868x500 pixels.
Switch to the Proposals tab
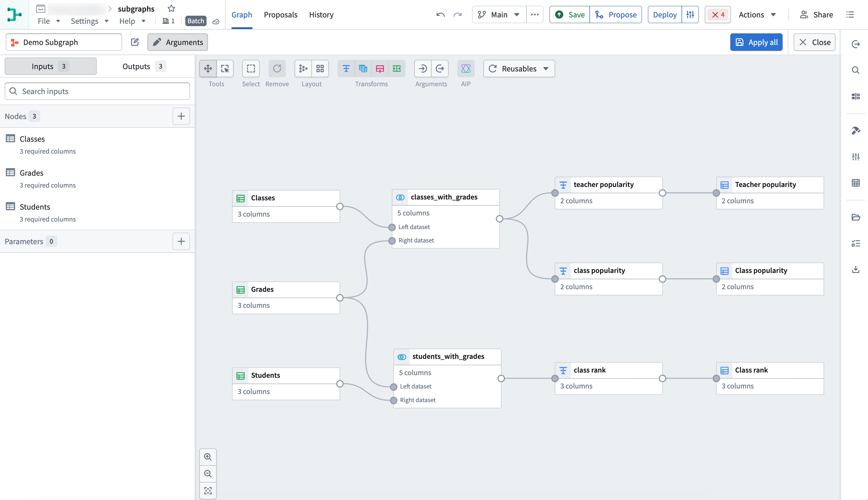(x=281, y=15)
